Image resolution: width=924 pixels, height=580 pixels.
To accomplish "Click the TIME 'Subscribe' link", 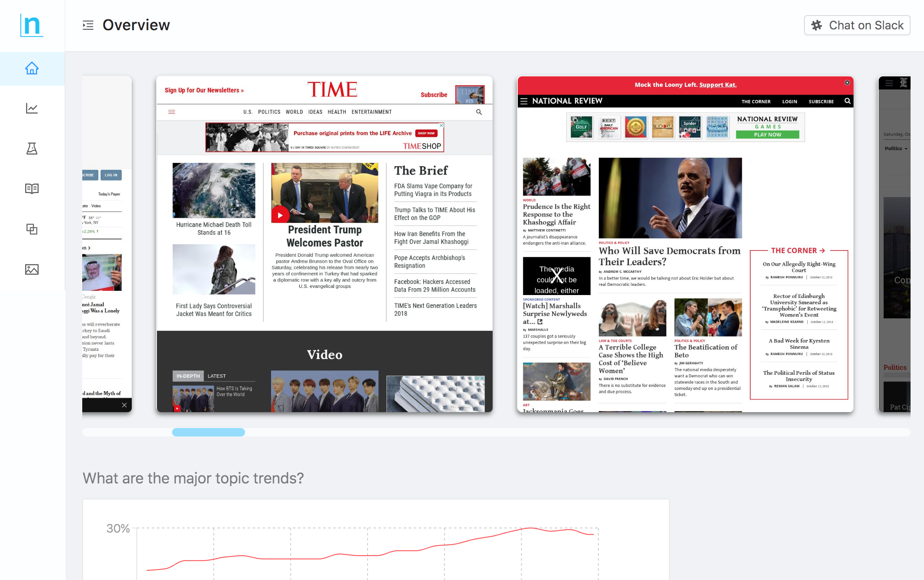I will (x=434, y=95).
